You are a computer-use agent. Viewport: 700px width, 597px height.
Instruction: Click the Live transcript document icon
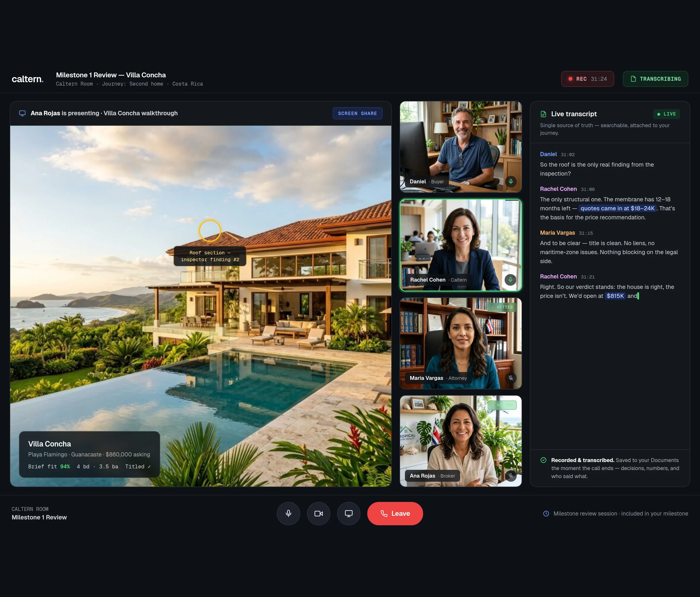pos(543,114)
